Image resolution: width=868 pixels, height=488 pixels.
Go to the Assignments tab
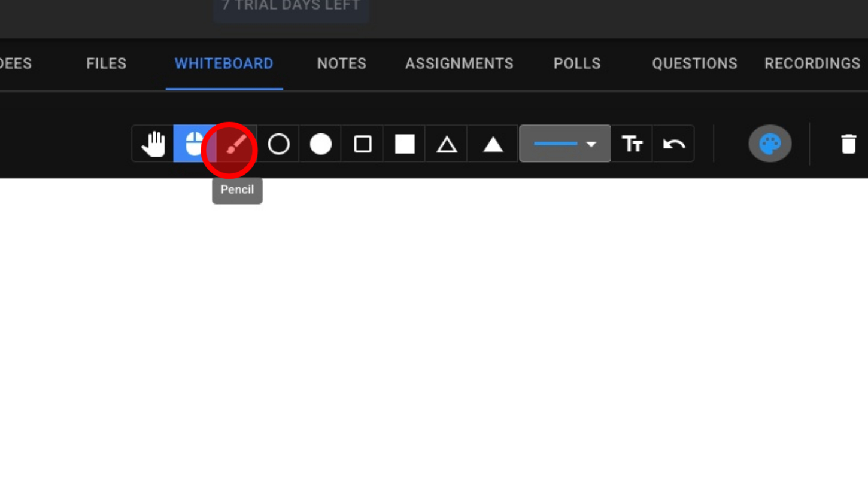coord(459,64)
